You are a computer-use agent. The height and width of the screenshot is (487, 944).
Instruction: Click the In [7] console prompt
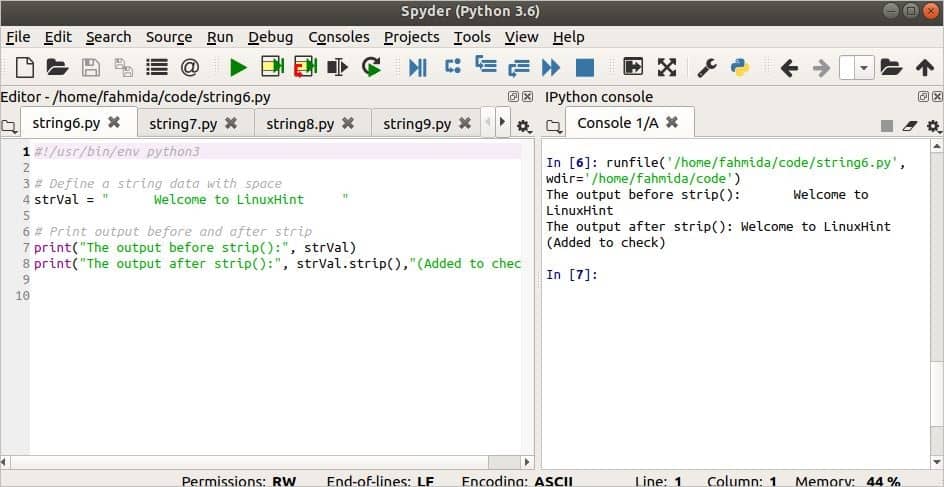(x=572, y=275)
